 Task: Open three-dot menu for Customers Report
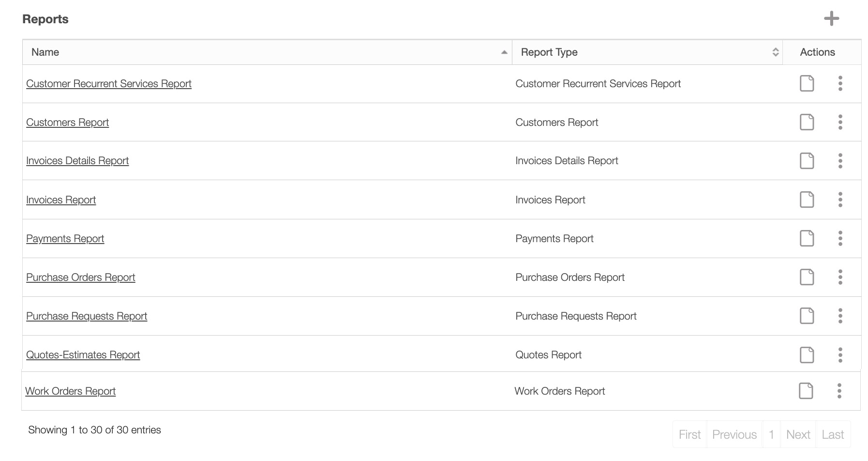pos(840,122)
